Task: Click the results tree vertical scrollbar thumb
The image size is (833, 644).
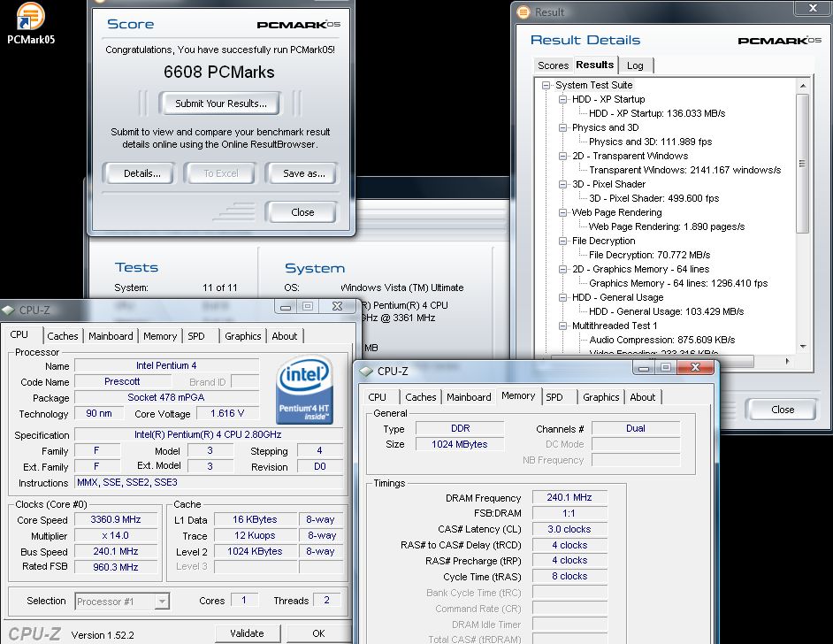Action: tap(803, 164)
